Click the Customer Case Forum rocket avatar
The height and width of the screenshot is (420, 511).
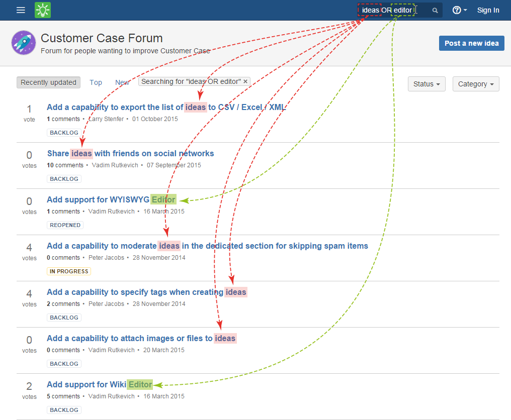24,43
